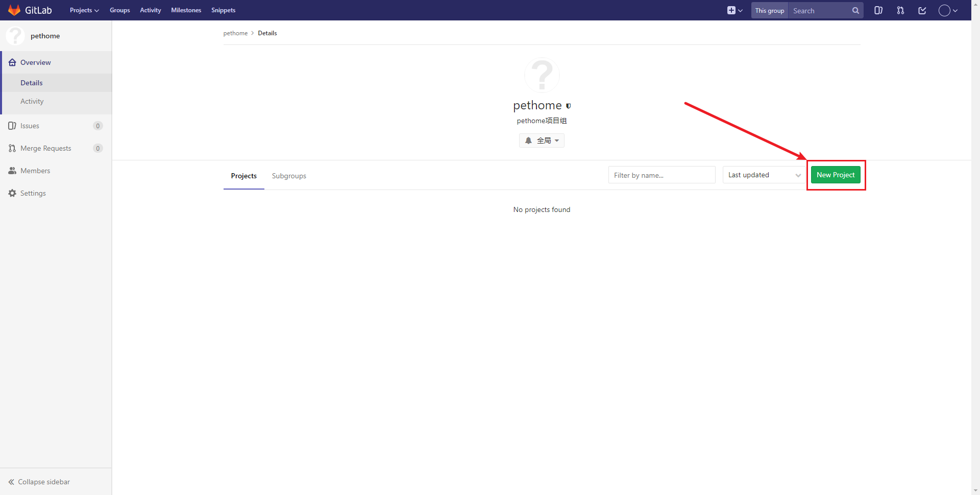Screen dimensions: 980x495
Task: Click the Merge Requests sidebar icon
Action: tap(12, 148)
